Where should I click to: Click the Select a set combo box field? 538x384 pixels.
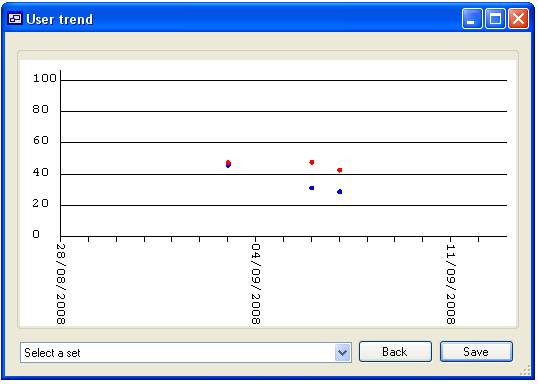[186, 352]
